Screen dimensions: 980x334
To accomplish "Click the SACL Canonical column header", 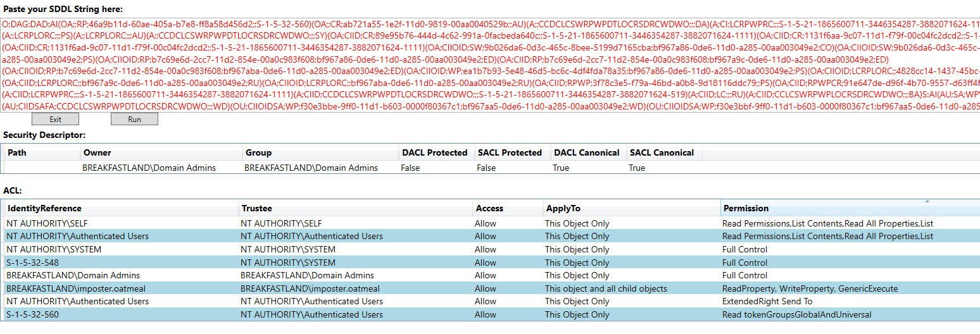I will click(x=662, y=152).
